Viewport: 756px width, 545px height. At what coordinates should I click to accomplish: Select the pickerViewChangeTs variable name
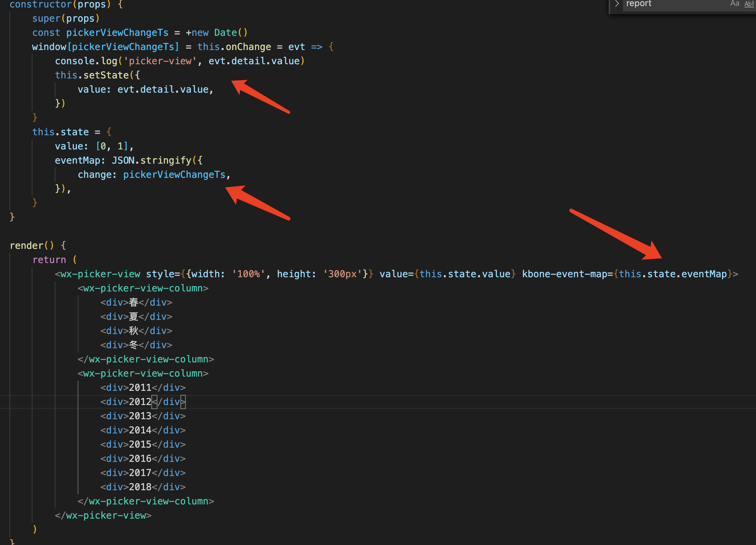coord(117,32)
